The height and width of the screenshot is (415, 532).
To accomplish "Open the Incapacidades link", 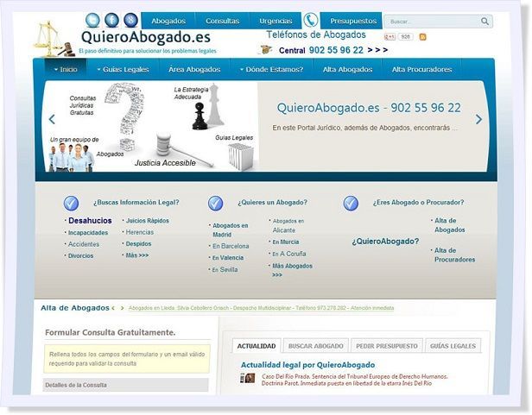I will (88, 233).
